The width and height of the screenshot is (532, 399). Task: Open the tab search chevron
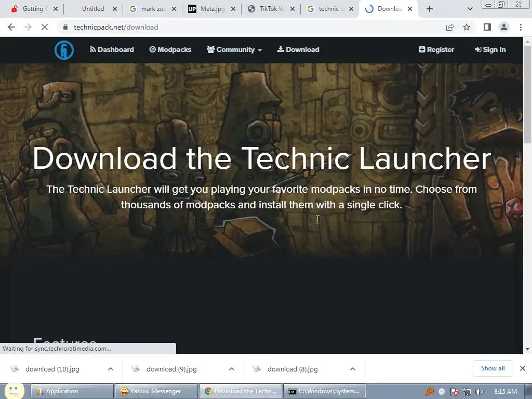pyautogui.click(x=470, y=9)
